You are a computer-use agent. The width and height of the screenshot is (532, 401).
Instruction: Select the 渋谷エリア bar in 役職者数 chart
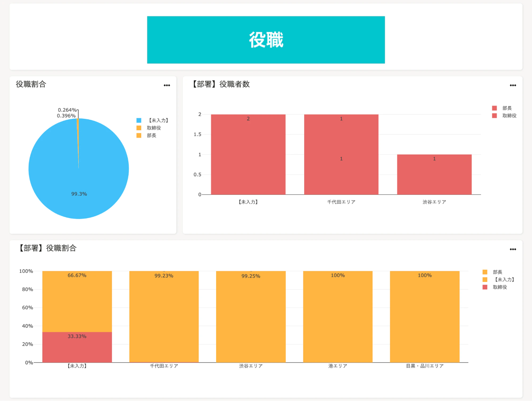434,175
